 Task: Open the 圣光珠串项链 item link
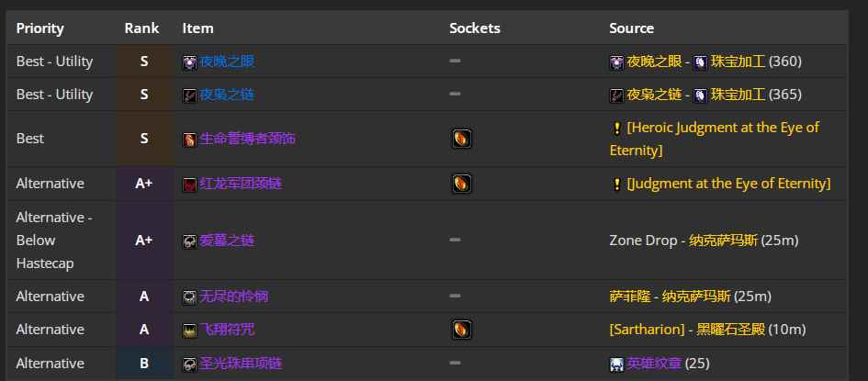[241, 364]
